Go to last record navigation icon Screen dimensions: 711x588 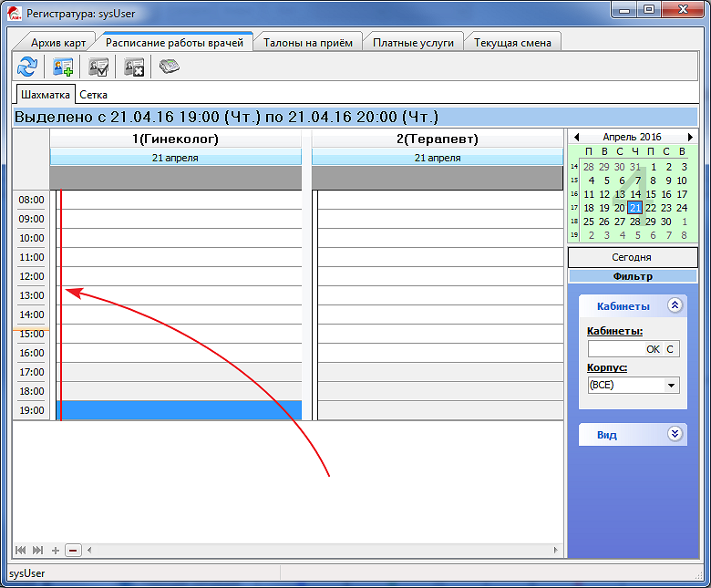tap(37, 551)
